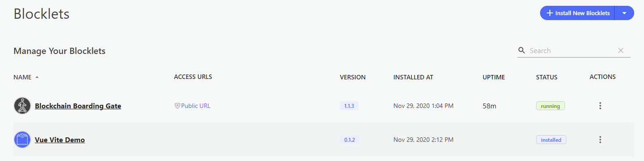Click the Blockchain Boarding Gate blocklet icon
The image size is (644, 161).
pos(22,106)
